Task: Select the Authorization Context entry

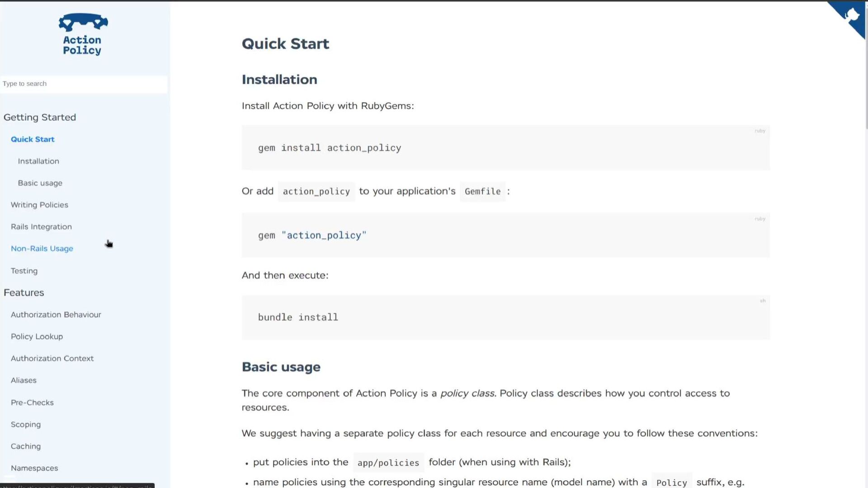Action: tap(52, 358)
